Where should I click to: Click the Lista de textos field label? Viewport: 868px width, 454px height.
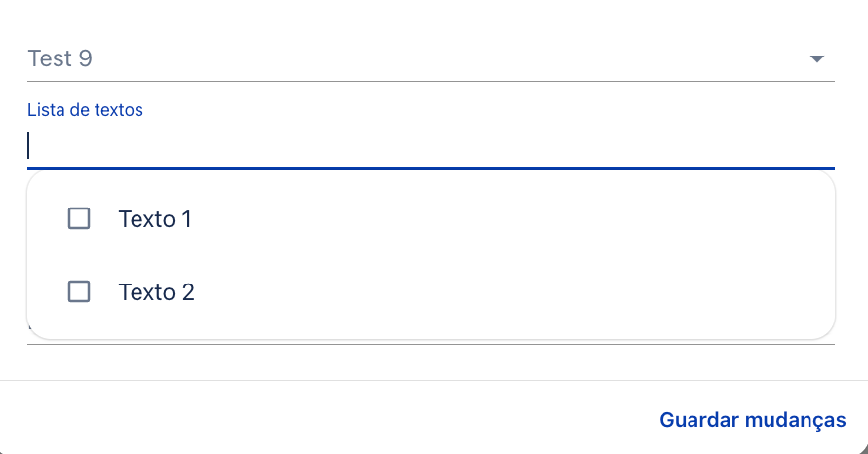[85, 110]
